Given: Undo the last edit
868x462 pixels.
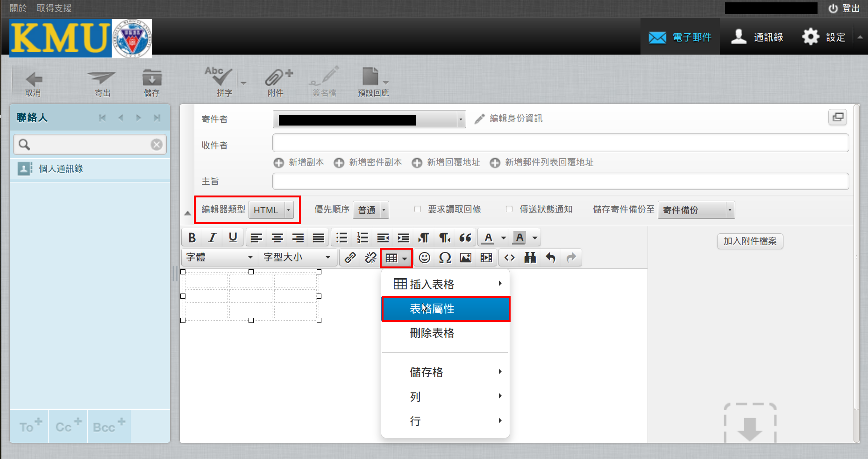Looking at the screenshot, I should pos(551,258).
